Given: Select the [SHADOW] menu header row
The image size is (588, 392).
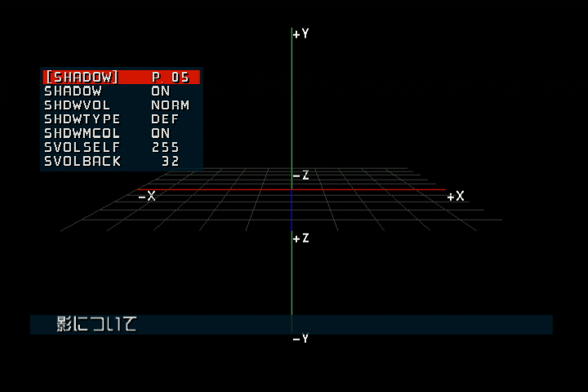Looking at the screenshot, I should tap(122, 78).
